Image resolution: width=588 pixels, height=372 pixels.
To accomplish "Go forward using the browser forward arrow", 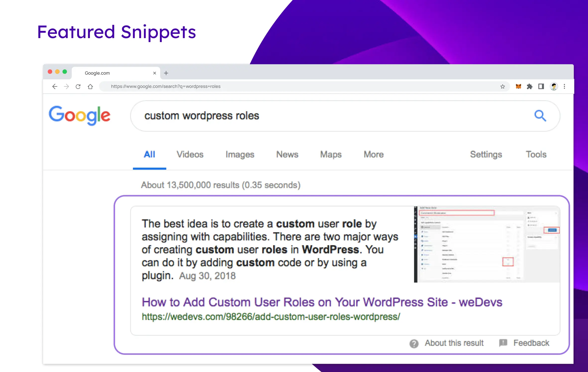I will point(66,86).
